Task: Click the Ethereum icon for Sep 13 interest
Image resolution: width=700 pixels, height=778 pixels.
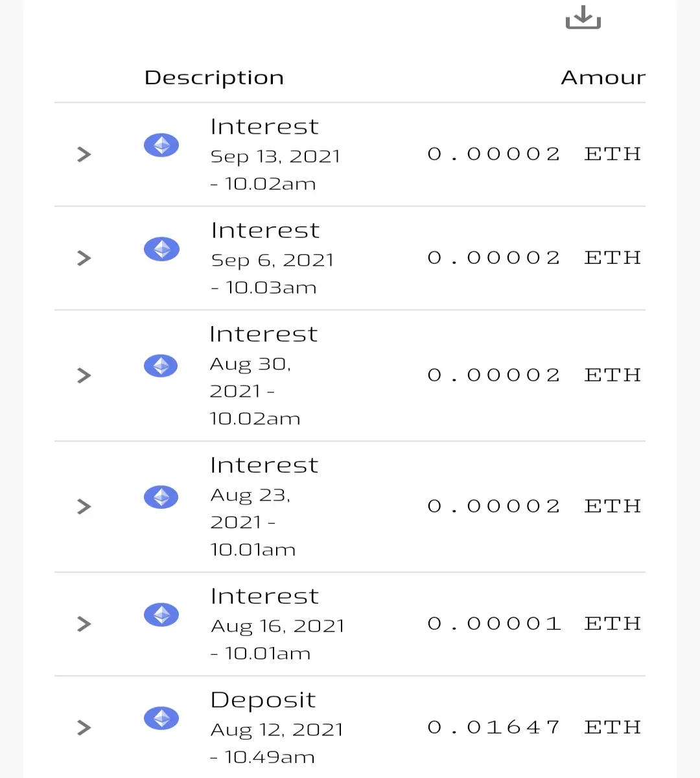Action: click(x=161, y=145)
